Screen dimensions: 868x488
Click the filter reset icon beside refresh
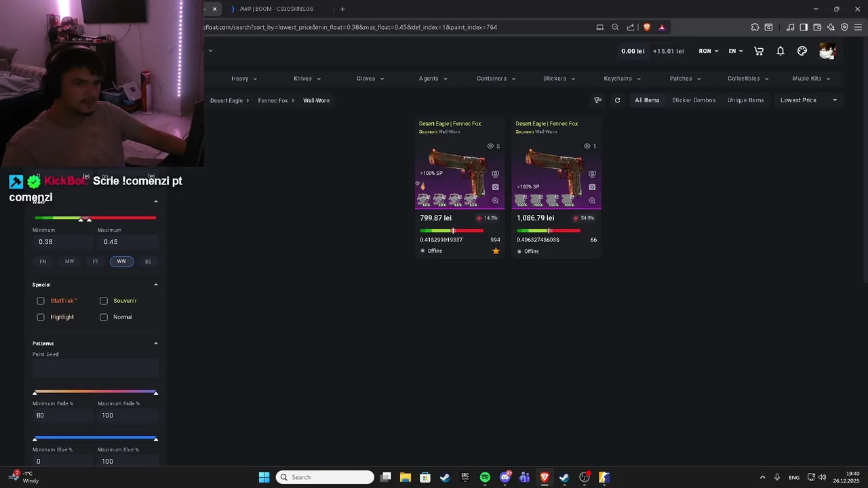[597, 100]
